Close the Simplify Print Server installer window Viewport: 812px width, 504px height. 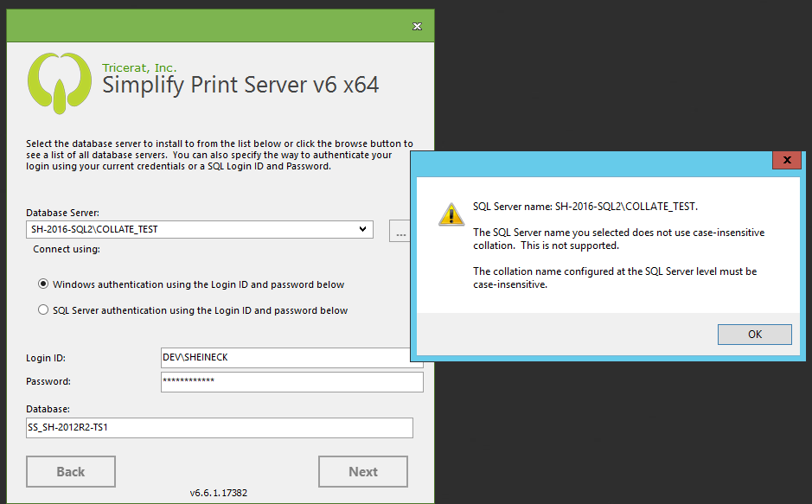[x=417, y=26]
